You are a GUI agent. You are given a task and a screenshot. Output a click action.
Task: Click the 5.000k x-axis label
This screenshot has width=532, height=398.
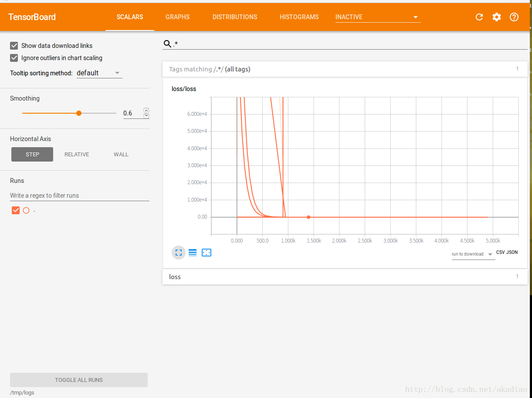coord(493,240)
